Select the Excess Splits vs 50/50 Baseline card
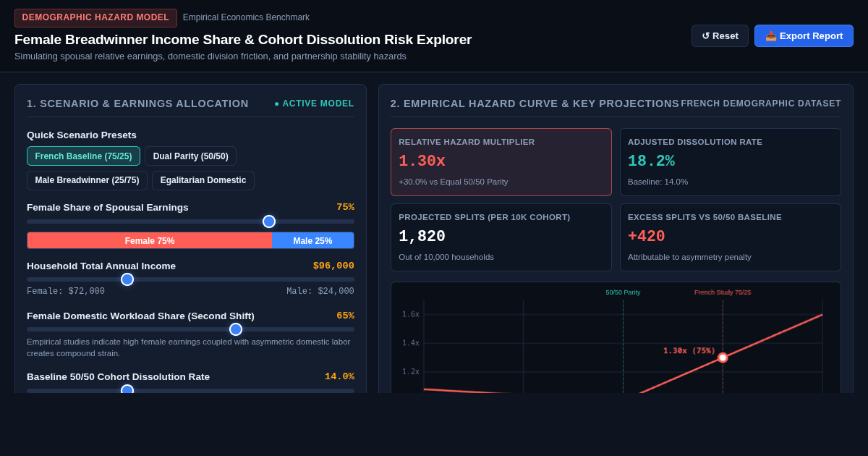 point(731,237)
